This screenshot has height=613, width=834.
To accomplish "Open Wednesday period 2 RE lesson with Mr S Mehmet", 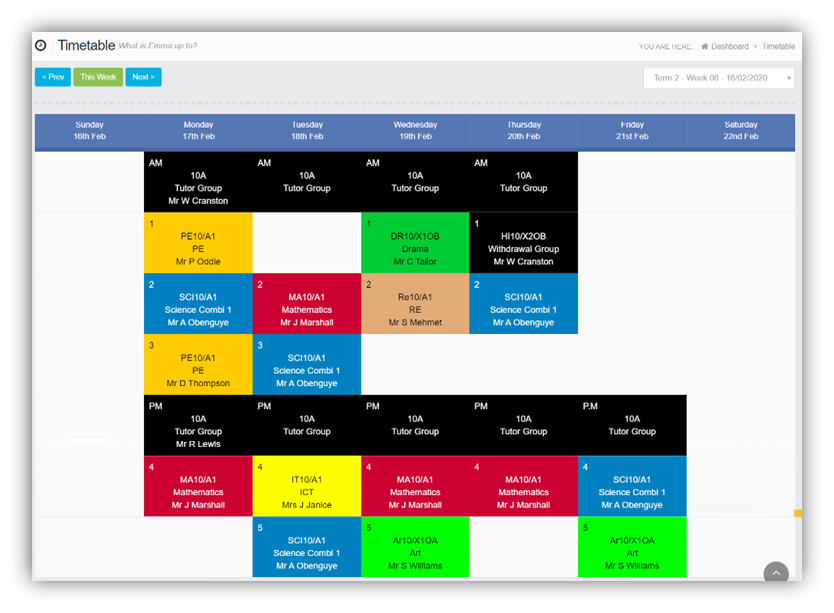I will point(415,304).
